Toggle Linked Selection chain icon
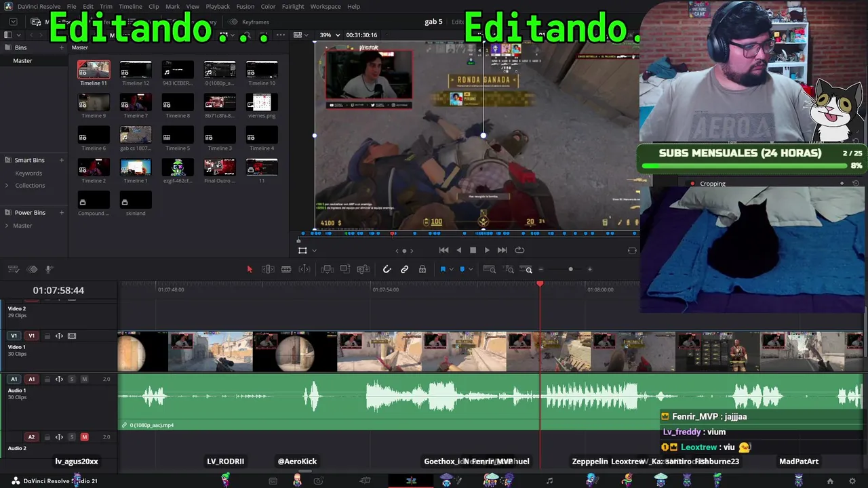Viewport: 868px width, 488px height. pos(404,269)
